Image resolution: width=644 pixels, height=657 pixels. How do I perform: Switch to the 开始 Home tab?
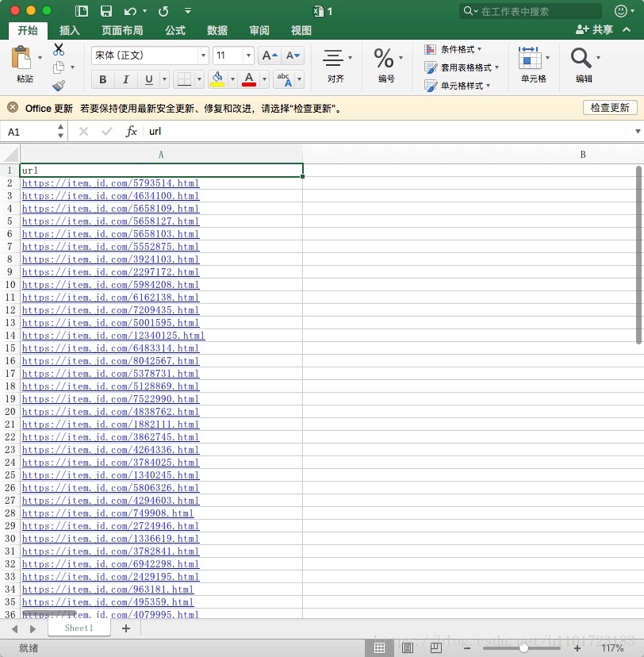click(x=28, y=30)
